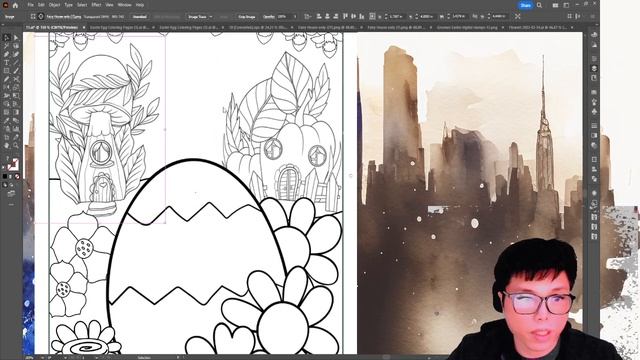Switch to the last Flowers document tab
This screenshot has height=360, width=640.
coord(537,27)
